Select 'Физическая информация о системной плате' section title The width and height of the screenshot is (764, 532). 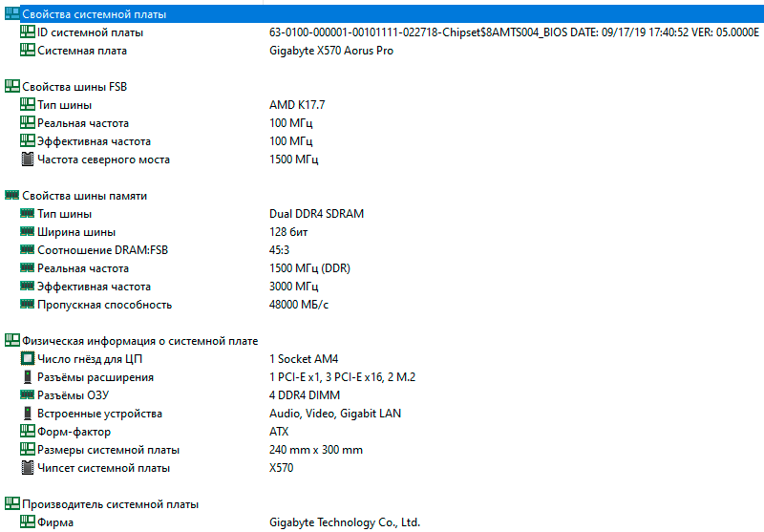tap(139, 341)
